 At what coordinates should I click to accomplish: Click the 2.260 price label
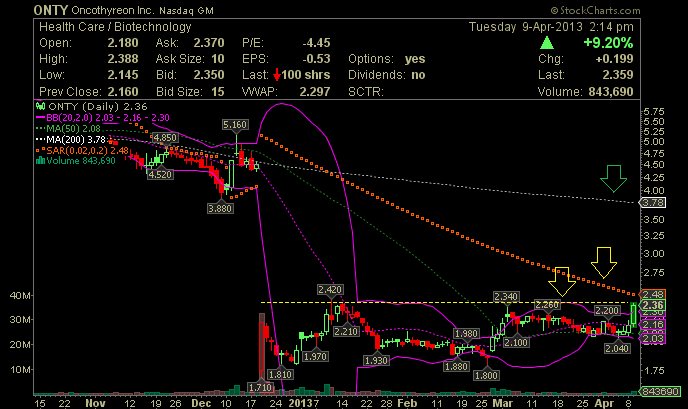[x=547, y=305]
